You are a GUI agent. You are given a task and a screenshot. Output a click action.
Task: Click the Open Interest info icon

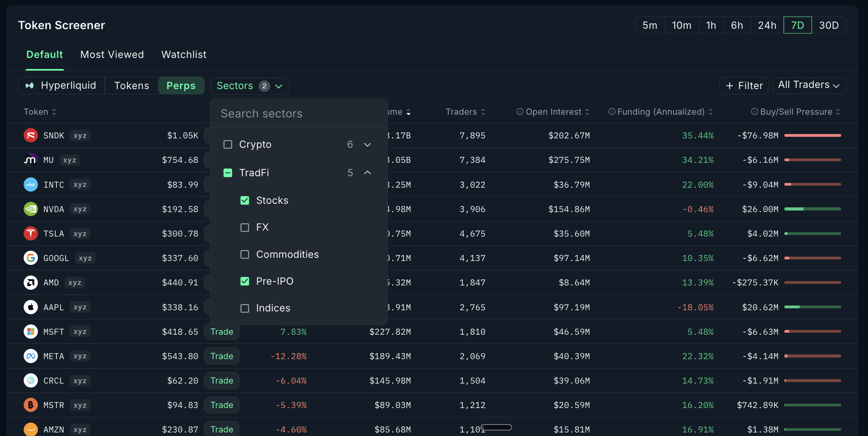(520, 112)
